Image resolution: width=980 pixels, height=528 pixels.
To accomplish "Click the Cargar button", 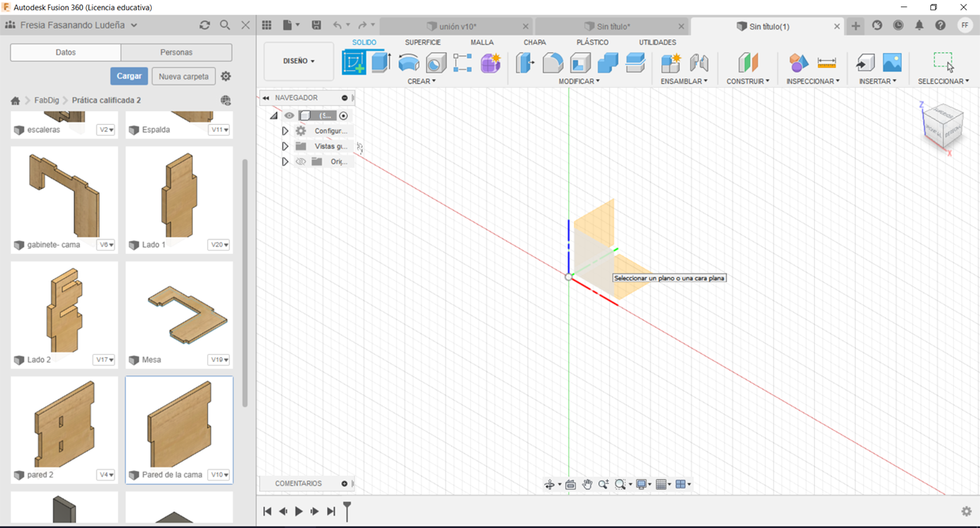I will click(129, 76).
